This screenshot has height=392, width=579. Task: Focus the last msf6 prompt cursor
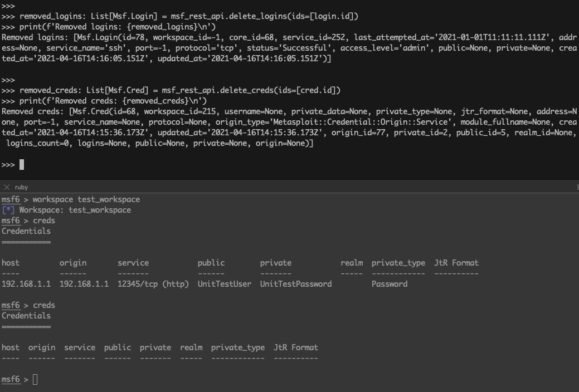pos(35,380)
